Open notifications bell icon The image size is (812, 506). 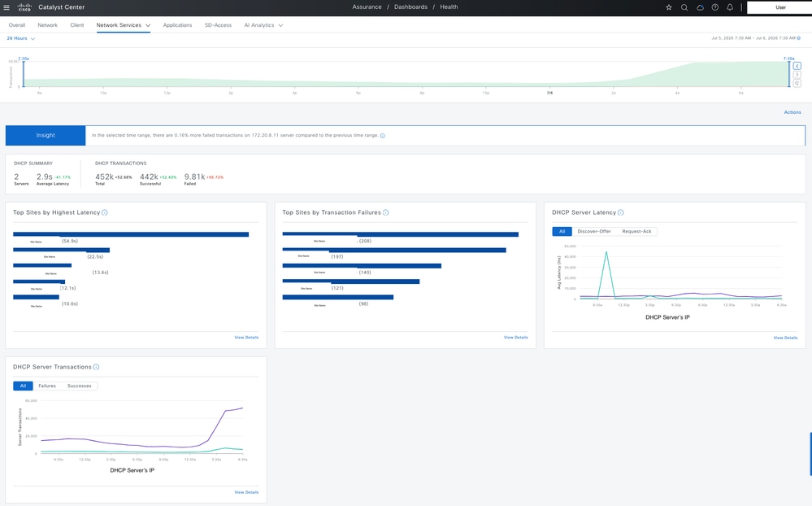coord(730,7)
